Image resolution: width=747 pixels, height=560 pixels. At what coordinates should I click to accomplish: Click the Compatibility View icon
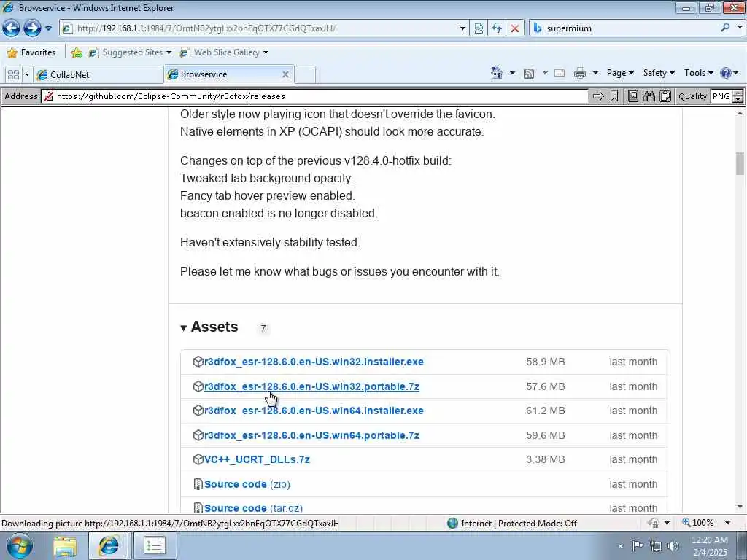click(479, 28)
